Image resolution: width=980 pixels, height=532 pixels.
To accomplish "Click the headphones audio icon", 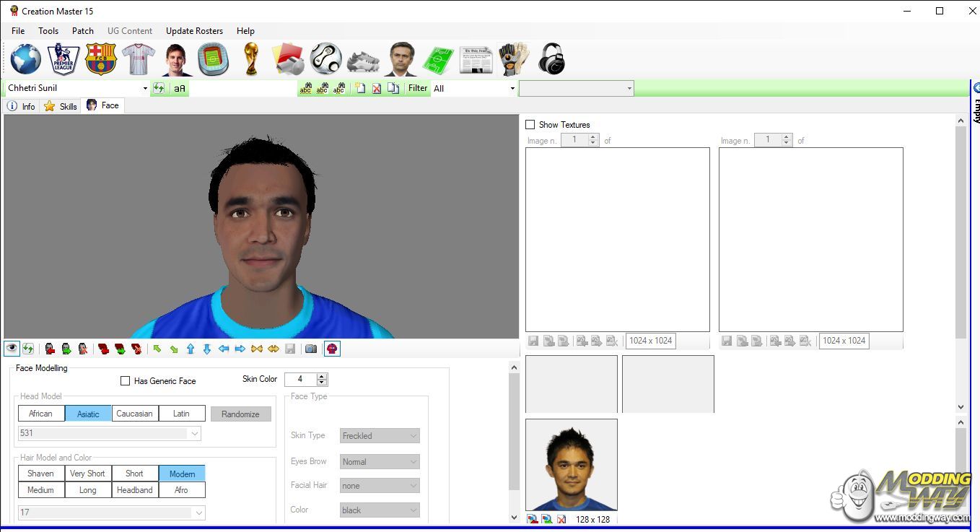I will [x=551, y=58].
